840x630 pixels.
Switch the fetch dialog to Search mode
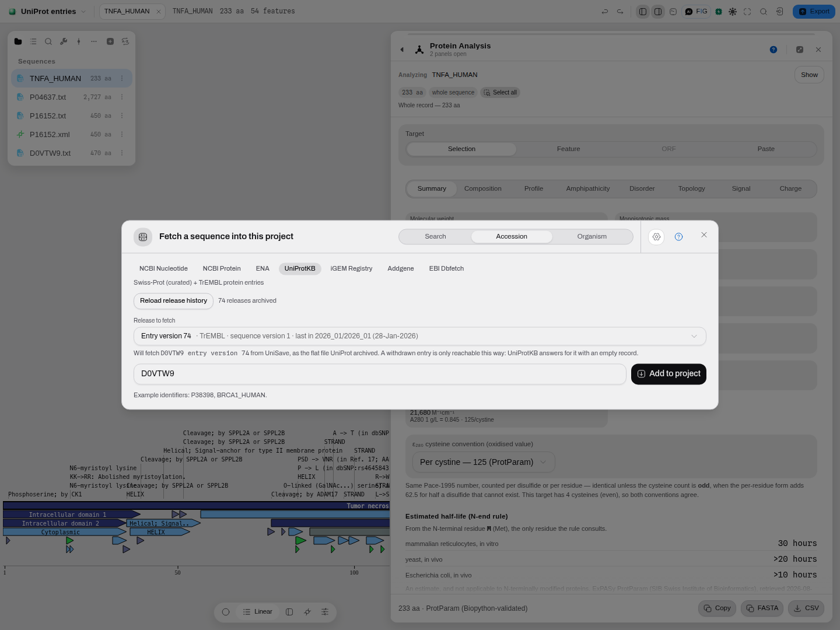point(435,237)
